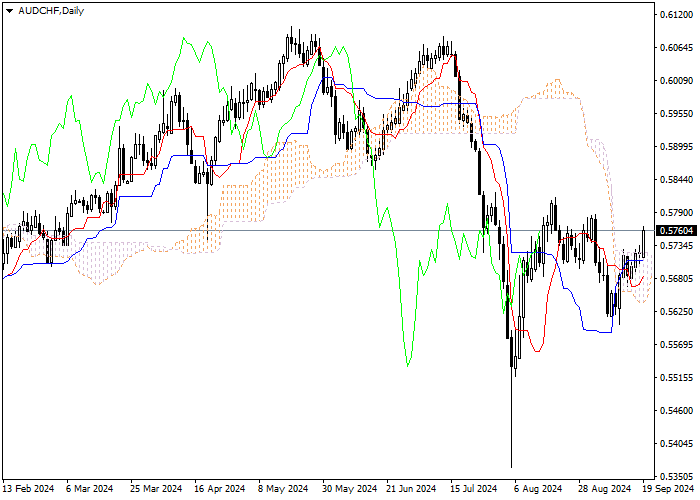Open the chart menu triangle beside AUDCHF
Image resolution: width=700 pixels, height=500 pixels.
9,11
